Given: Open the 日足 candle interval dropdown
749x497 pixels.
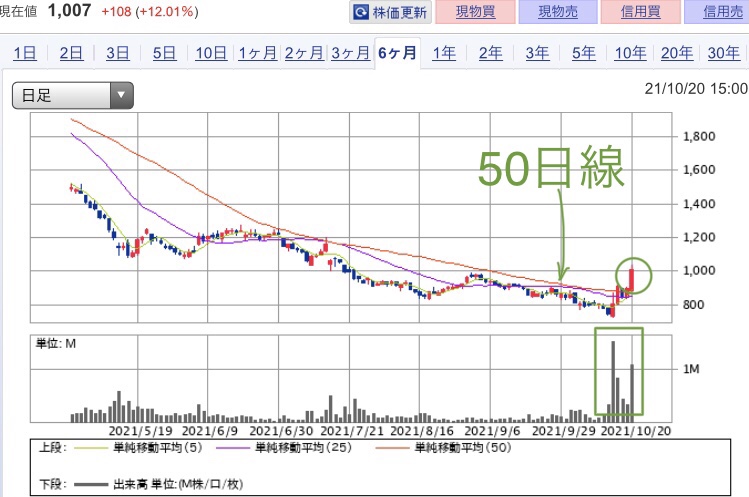Looking at the screenshot, I should pyautogui.click(x=73, y=95).
